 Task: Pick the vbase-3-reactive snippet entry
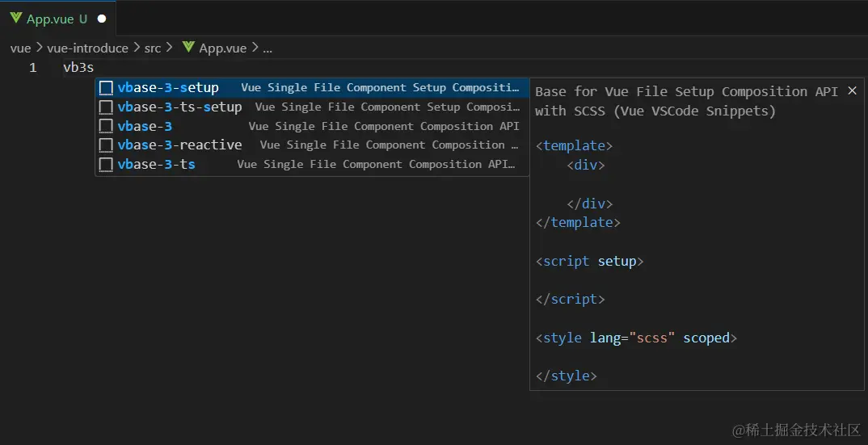(312, 145)
